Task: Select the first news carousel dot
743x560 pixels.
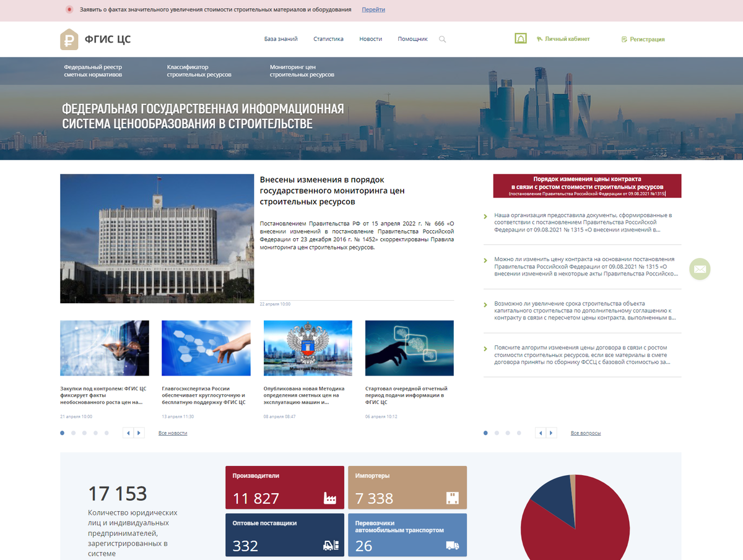Action: pos(62,433)
